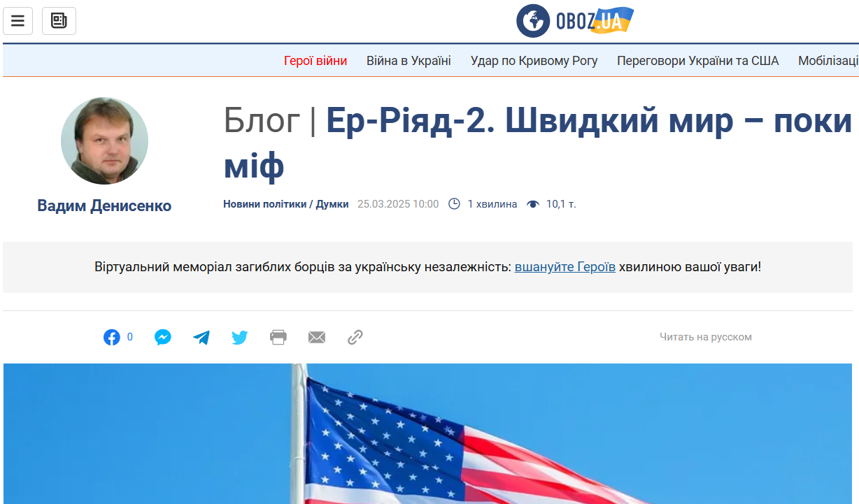The width and height of the screenshot is (859, 504).
Task: Select Переговори України та США topic
Action: pos(697,61)
